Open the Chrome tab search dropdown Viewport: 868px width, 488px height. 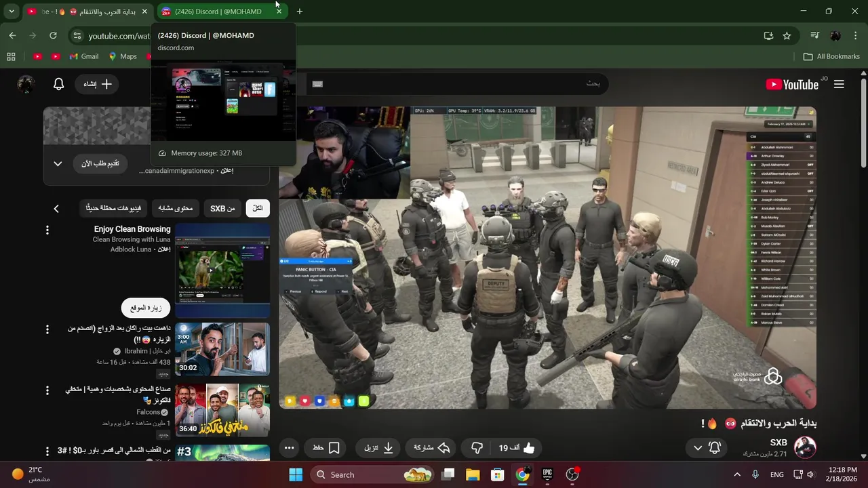12,12
